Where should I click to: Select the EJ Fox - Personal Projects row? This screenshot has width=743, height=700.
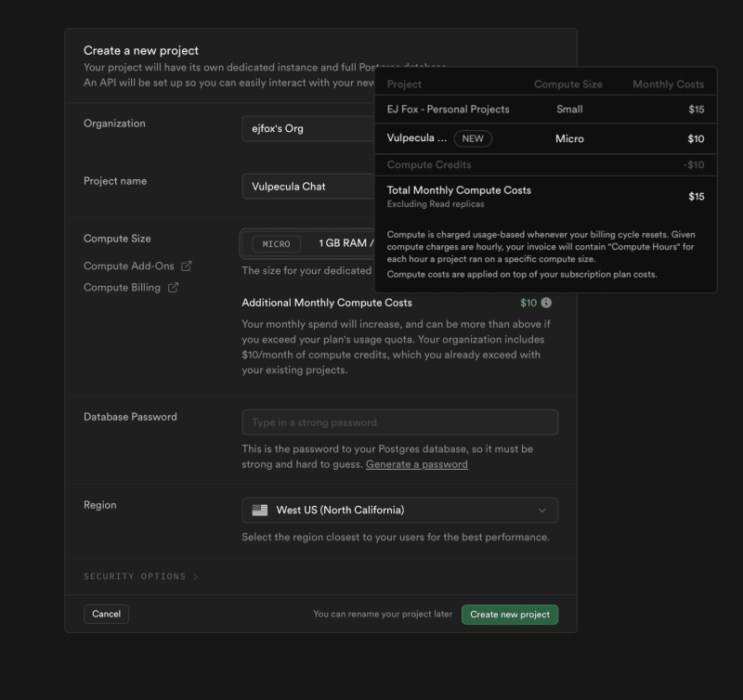coord(545,110)
